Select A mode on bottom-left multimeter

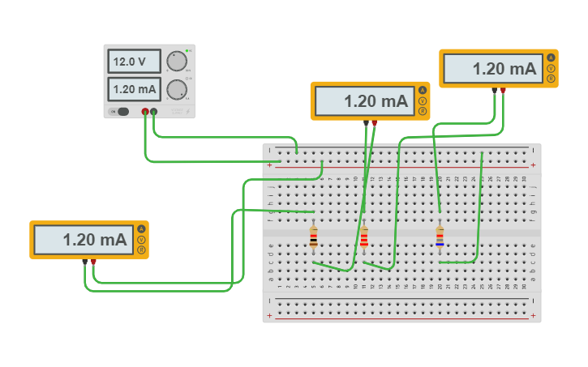click(141, 229)
